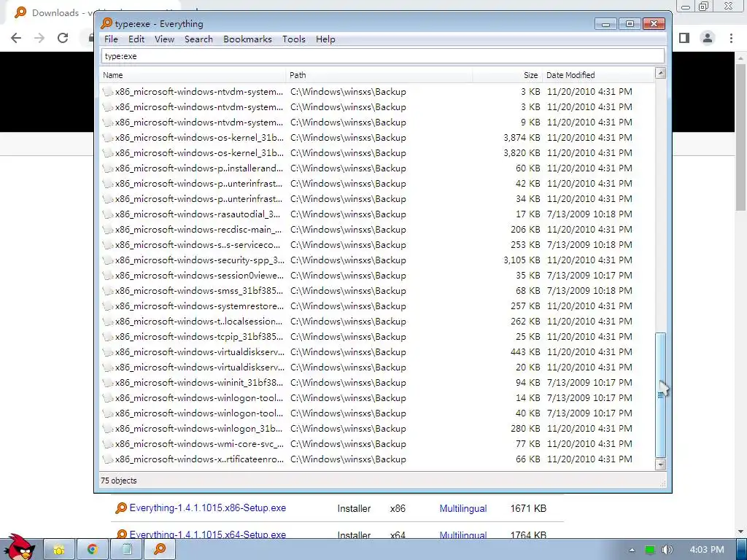Sort results by the Size column header
This screenshot has height=560, width=747.
pos(508,75)
